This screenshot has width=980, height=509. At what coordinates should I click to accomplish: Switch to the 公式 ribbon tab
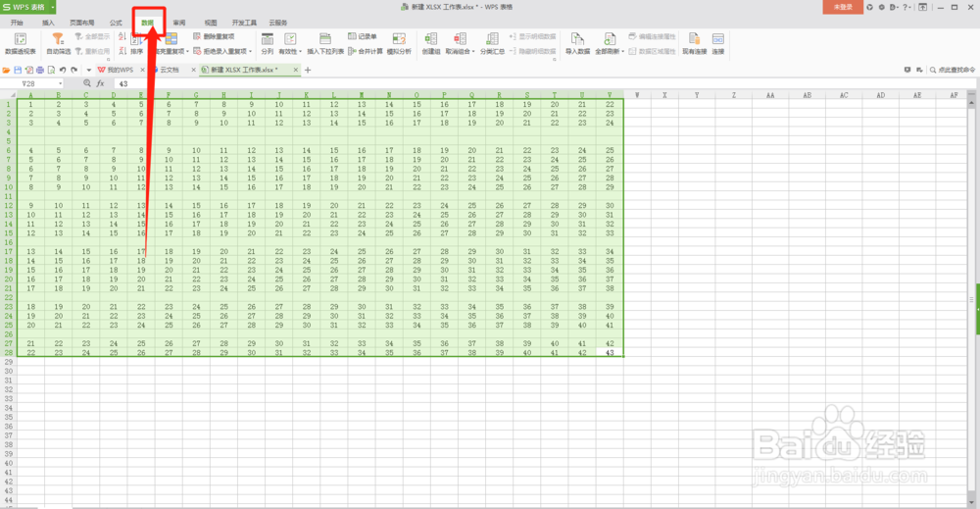116,23
